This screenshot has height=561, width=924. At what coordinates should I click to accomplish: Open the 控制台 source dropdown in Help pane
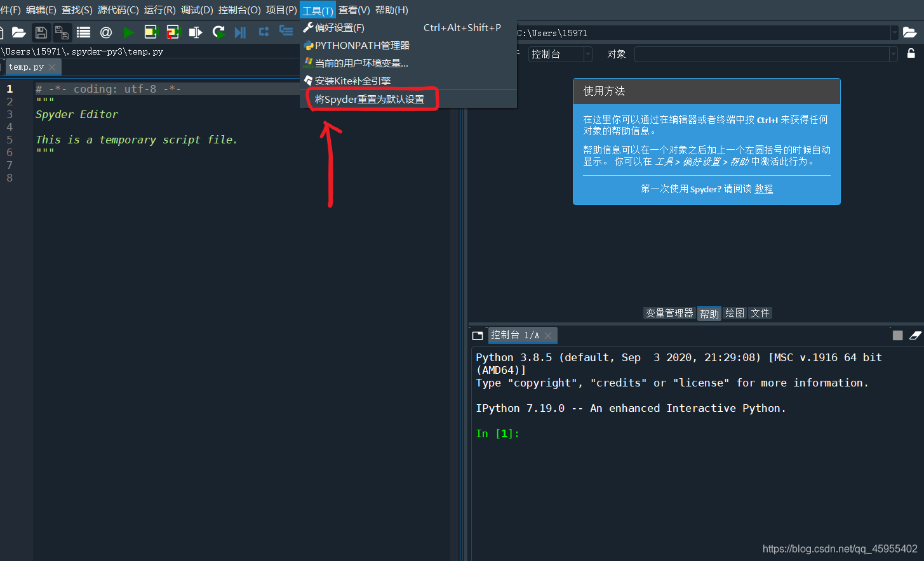(587, 54)
